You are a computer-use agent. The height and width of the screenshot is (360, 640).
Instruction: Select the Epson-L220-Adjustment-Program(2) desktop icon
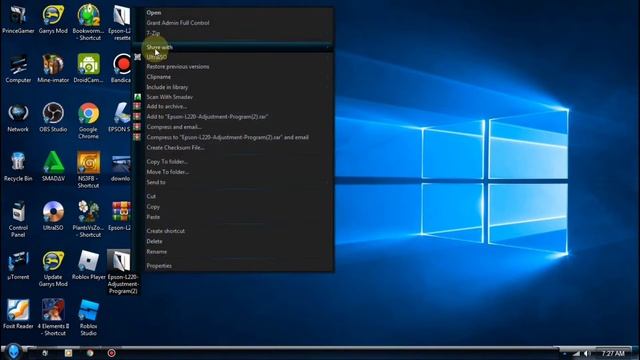coord(123,272)
